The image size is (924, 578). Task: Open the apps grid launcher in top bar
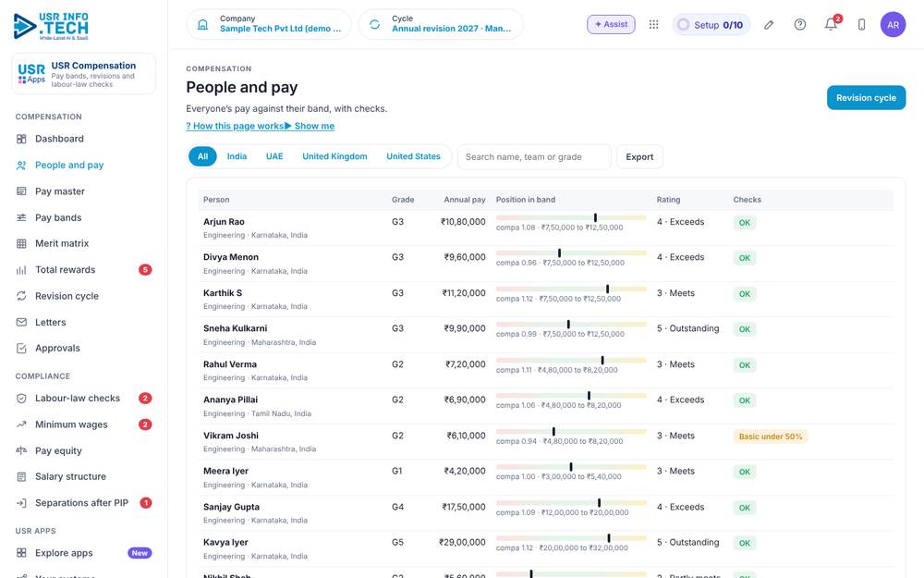[653, 24]
